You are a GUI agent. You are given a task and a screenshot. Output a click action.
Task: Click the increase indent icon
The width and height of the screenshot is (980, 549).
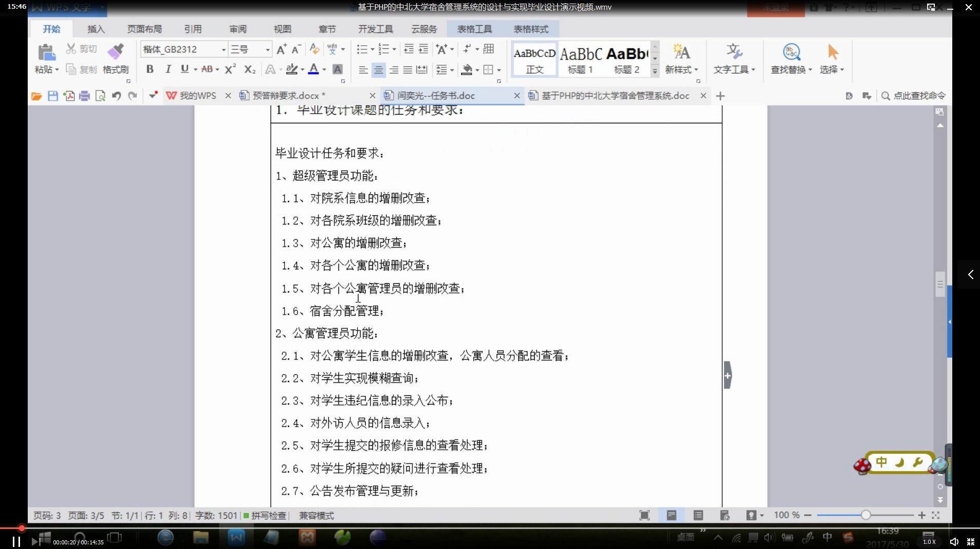(x=423, y=49)
